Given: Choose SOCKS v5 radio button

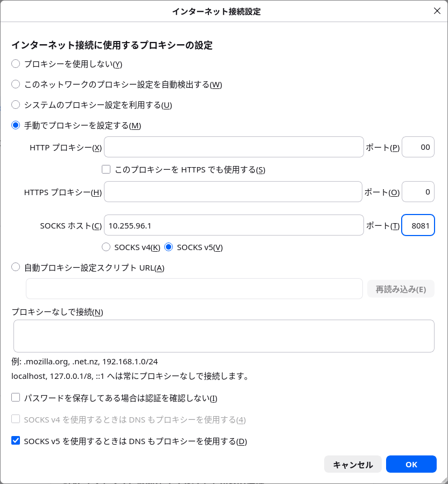Looking at the screenshot, I should [169, 247].
